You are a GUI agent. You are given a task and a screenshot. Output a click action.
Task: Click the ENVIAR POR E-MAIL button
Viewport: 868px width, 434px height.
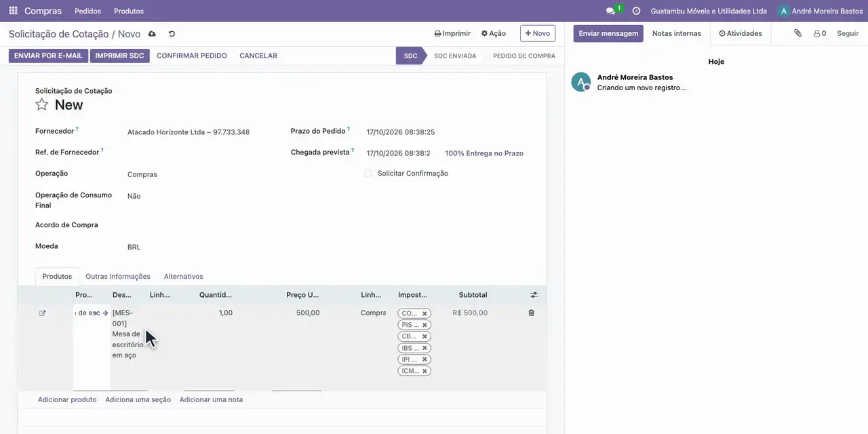tap(49, 56)
